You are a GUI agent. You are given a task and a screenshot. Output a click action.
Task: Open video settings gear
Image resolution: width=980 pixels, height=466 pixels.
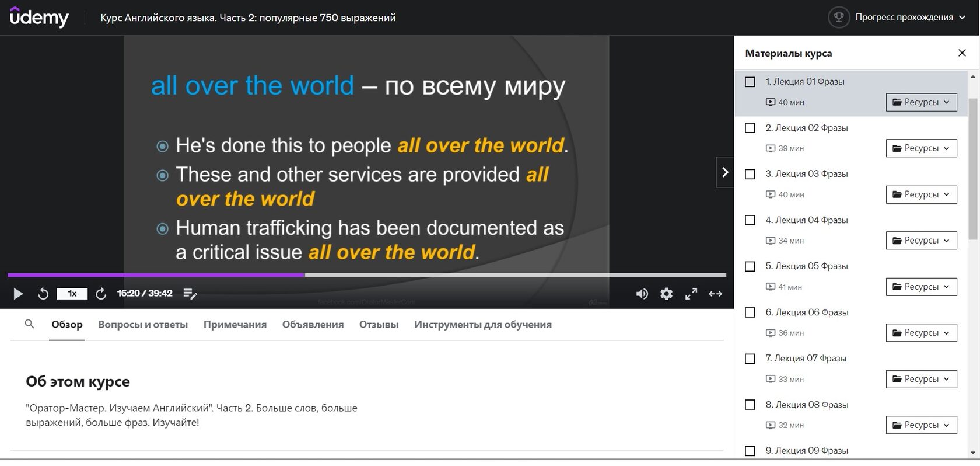[667, 294]
